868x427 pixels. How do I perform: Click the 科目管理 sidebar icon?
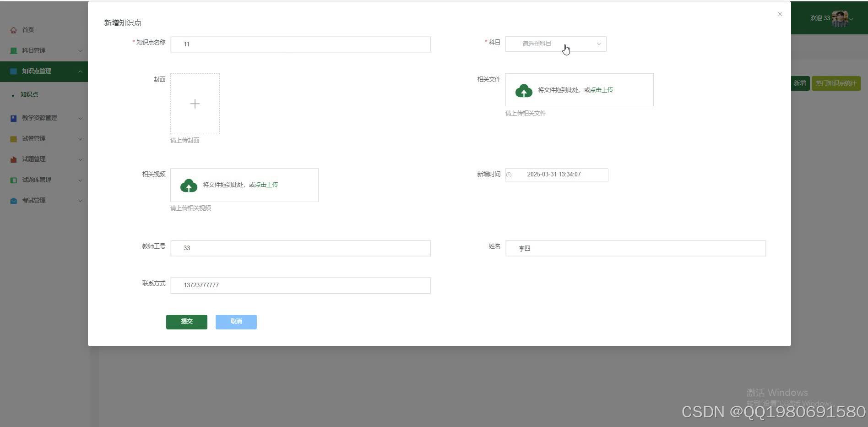click(13, 51)
